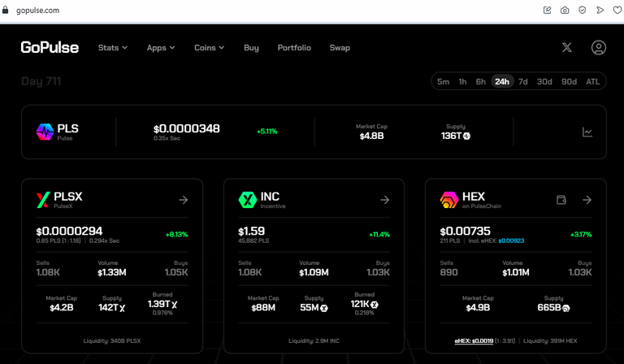Select the 6h timeframe
Screen dimensions: 624x364
click(481, 81)
